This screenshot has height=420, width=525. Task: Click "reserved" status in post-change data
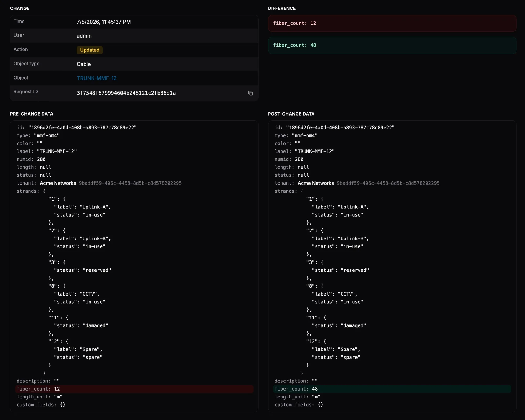(x=355, y=270)
